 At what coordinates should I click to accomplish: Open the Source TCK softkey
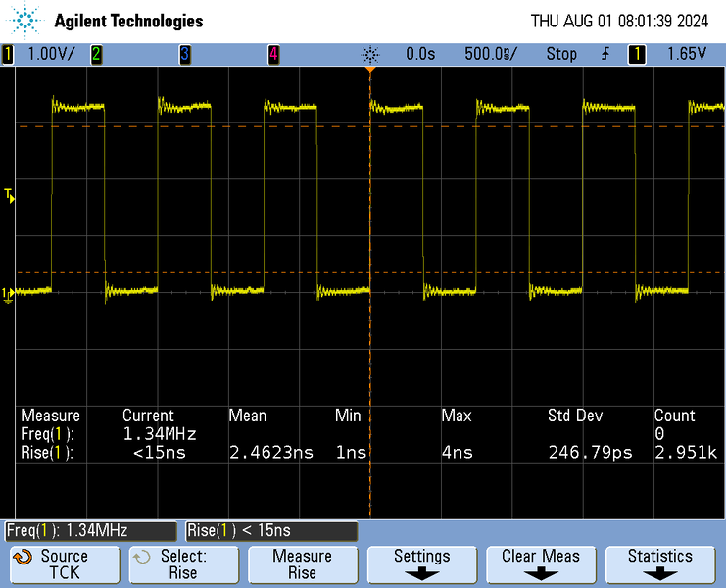(64, 564)
